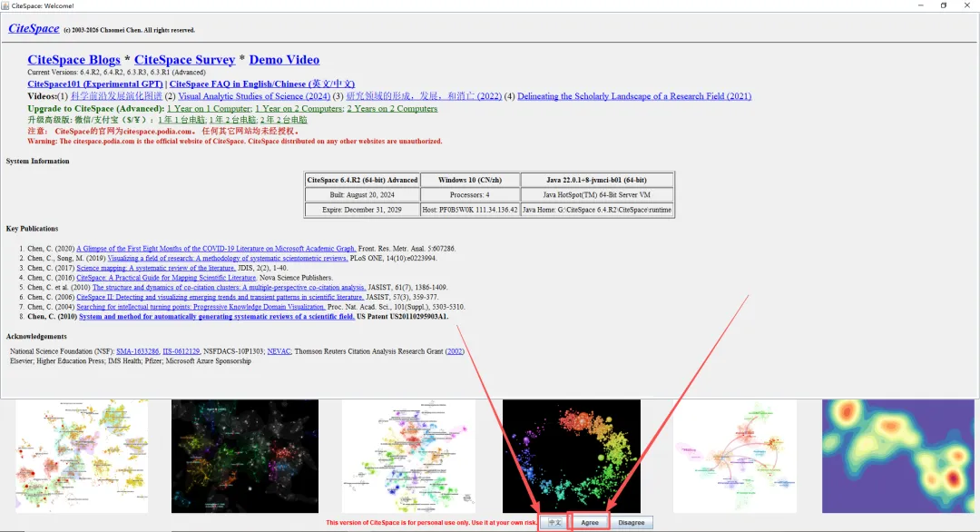Open Delineating the Scholarly Landscape video link
The width and height of the screenshot is (980, 532).
(634, 96)
